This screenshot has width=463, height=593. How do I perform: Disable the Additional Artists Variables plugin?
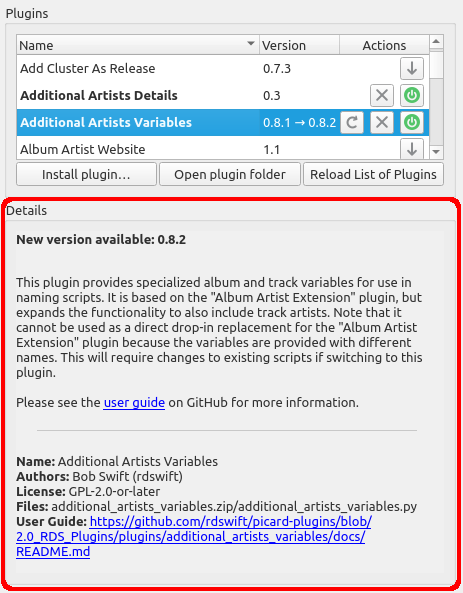coord(412,123)
